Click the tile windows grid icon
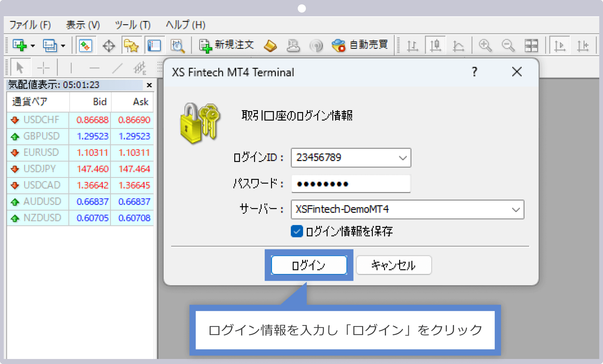 pyautogui.click(x=531, y=46)
